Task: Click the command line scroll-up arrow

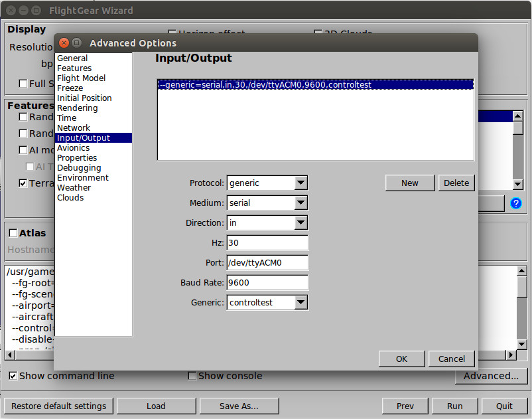Action: pos(522,271)
